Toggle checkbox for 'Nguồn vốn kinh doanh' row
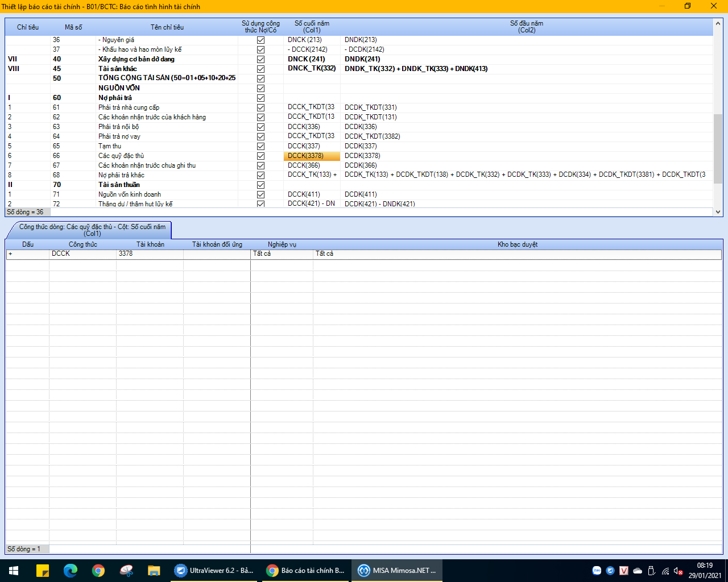This screenshot has width=728, height=582. click(x=260, y=195)
